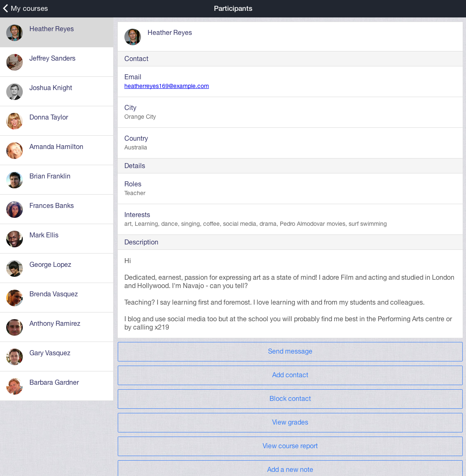Click the Add contact button
The image size is (466, 476).
pos(290,375)
